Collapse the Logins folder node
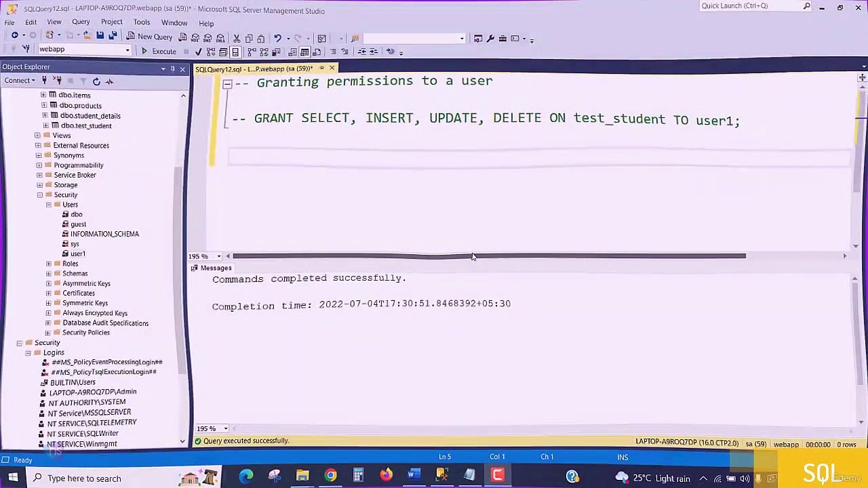The width and height of the screenshot is (868, 488). (28, 353)
